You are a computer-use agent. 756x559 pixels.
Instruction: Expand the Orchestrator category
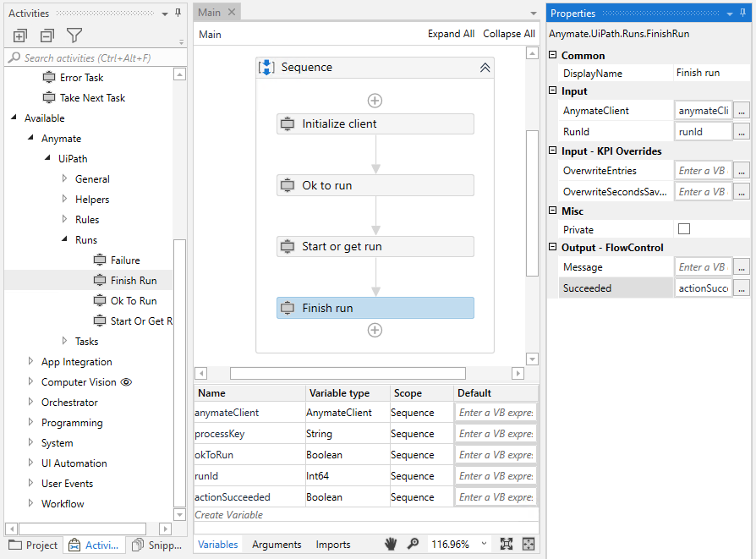[x=30, y=402]
